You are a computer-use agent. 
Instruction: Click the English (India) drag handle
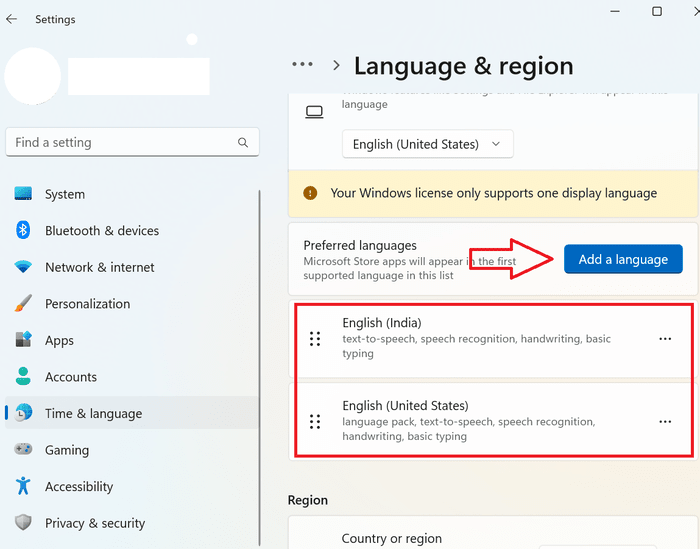coord(315,339)
